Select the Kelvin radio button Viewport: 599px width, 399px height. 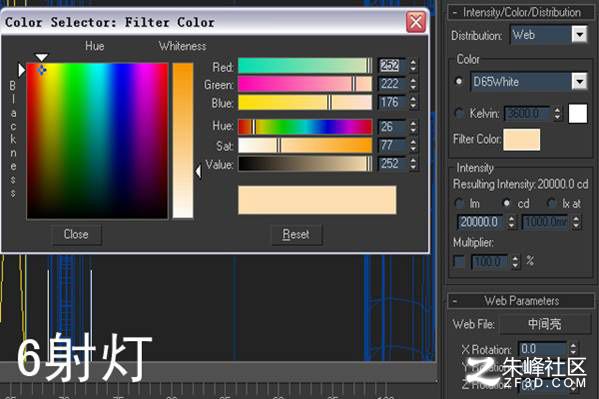(460, 113)
